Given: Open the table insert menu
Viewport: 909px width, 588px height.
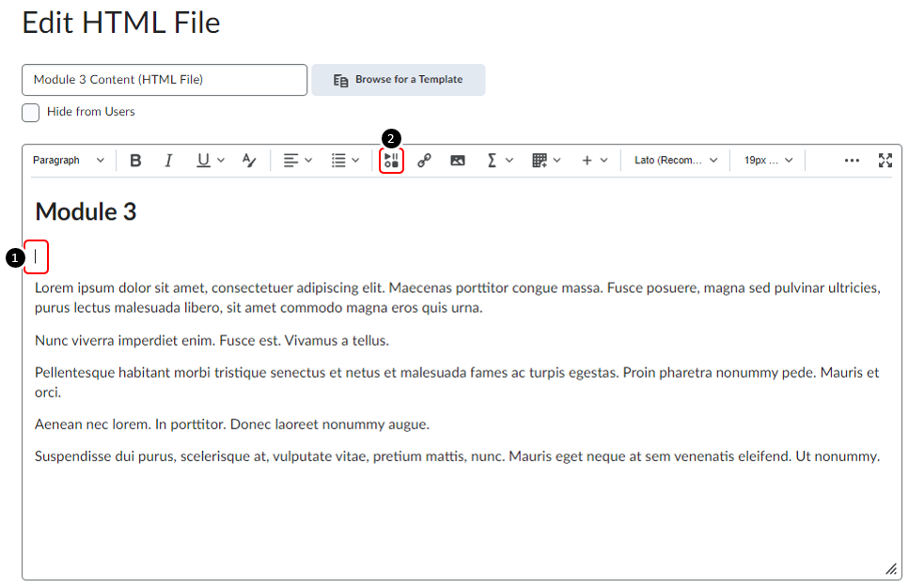Looking at the screenshot, I should coord(546,161).
